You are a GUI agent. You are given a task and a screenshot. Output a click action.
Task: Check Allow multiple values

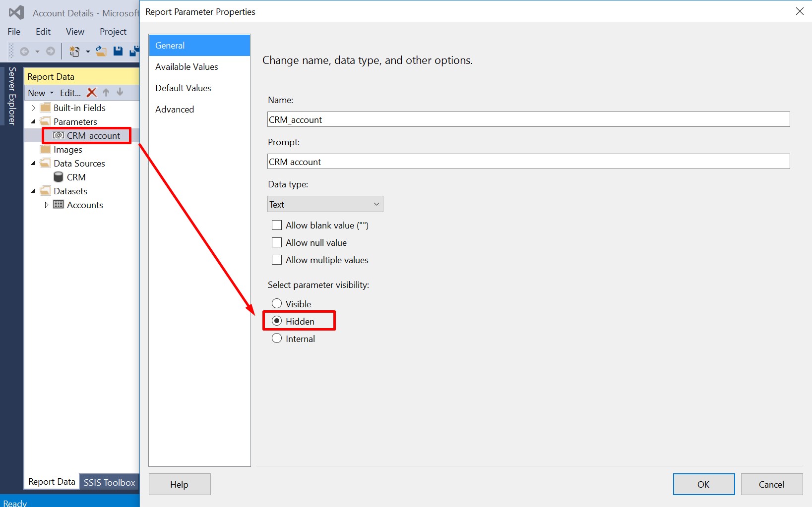277,260
